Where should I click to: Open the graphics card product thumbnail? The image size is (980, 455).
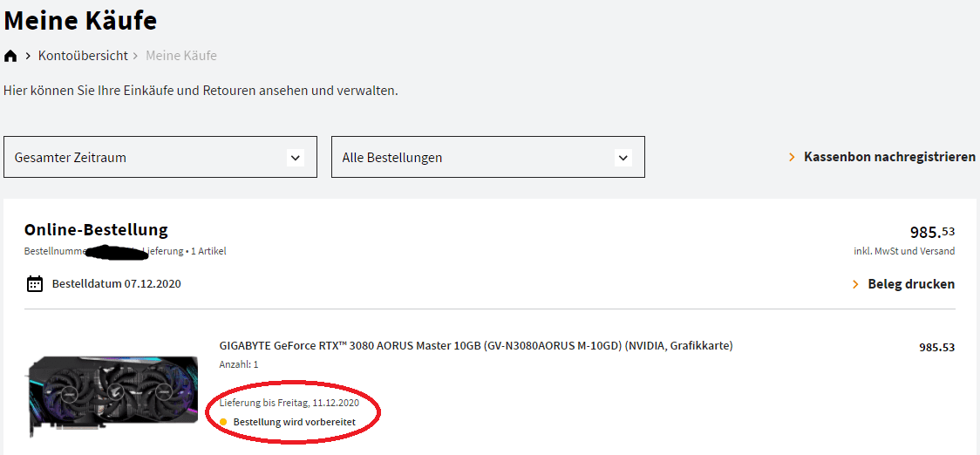(113, 397)
